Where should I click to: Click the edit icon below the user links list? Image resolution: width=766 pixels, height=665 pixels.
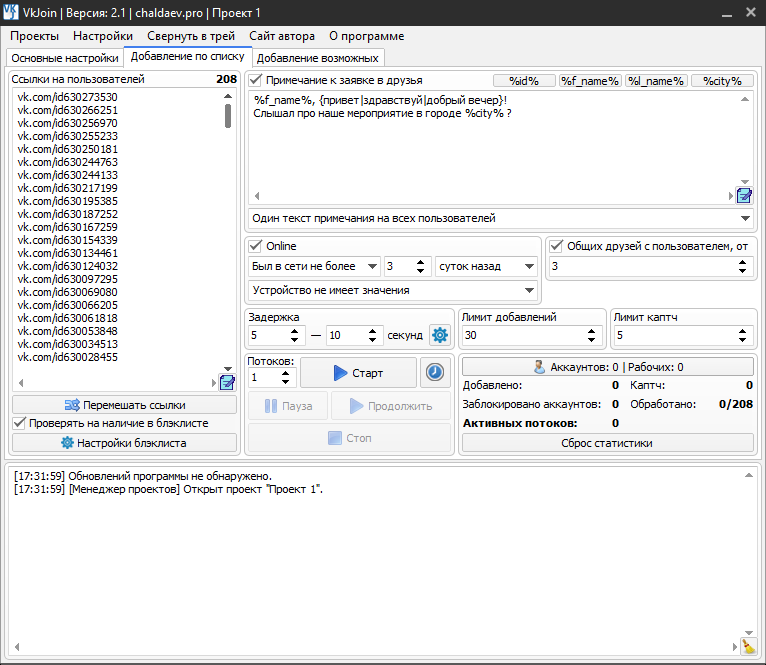(227, 382)
